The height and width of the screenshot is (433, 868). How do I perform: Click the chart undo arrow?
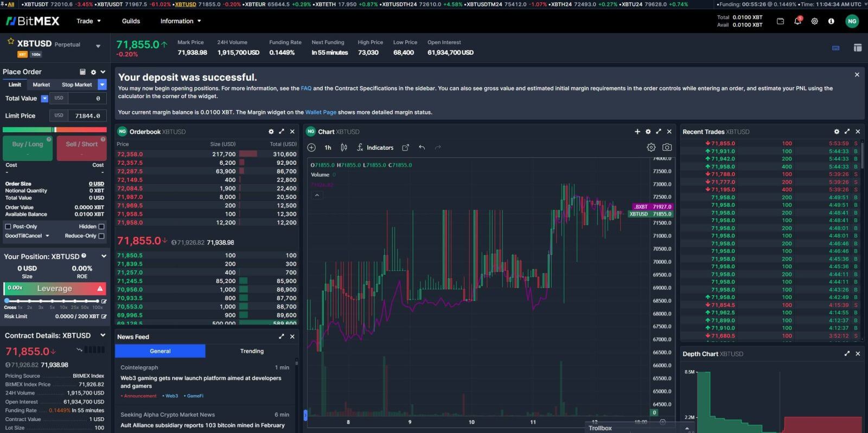422,147
